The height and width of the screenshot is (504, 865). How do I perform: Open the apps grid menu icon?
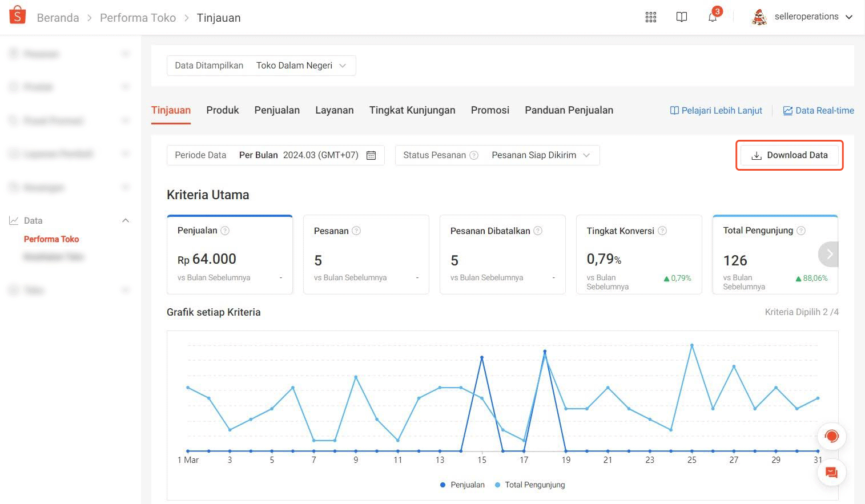[651, 17]
